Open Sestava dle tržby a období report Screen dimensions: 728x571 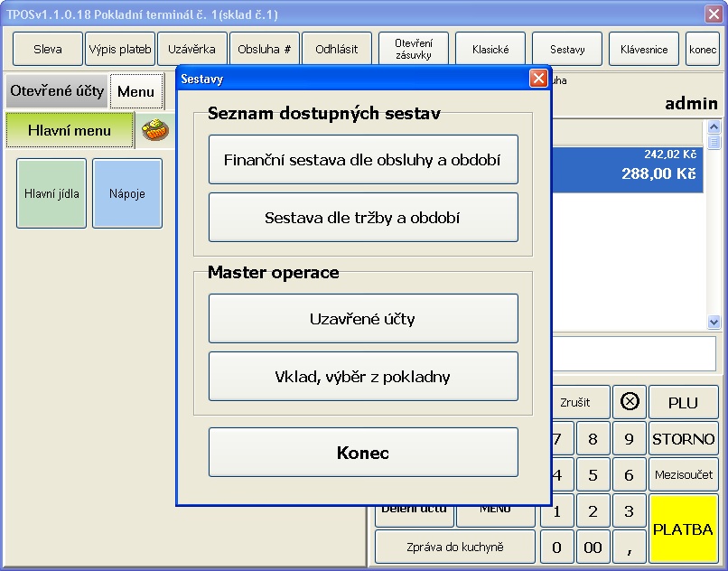363,218
